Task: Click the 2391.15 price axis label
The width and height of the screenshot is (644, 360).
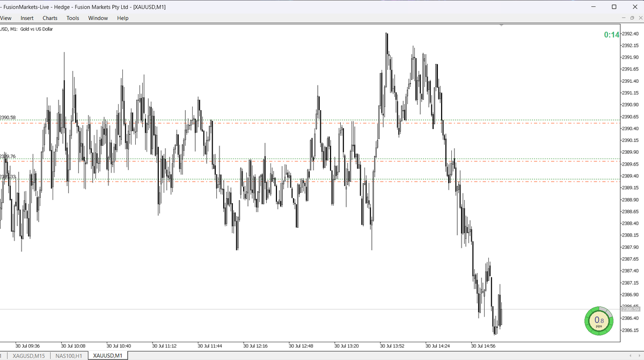Action: tap(631, 93)
